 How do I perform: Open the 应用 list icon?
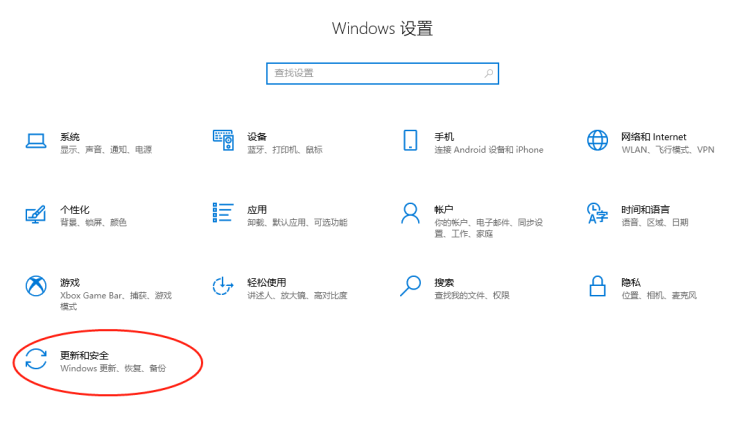(223, 213)
